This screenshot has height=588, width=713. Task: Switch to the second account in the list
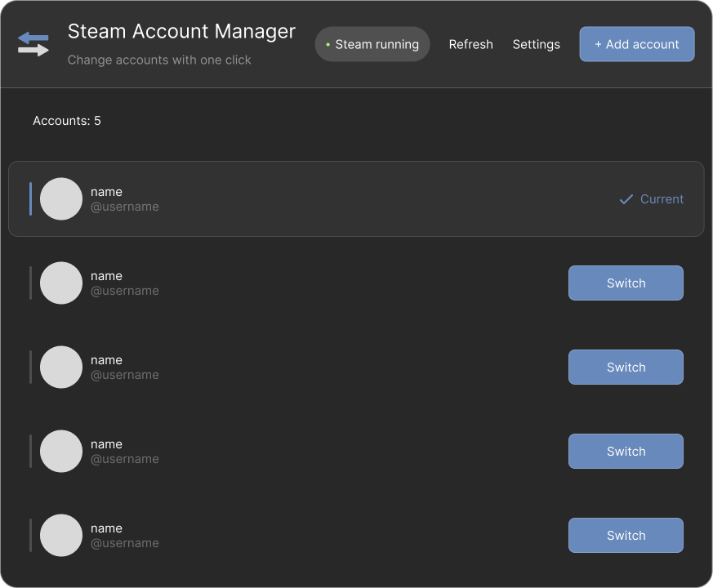click(626, 283)
